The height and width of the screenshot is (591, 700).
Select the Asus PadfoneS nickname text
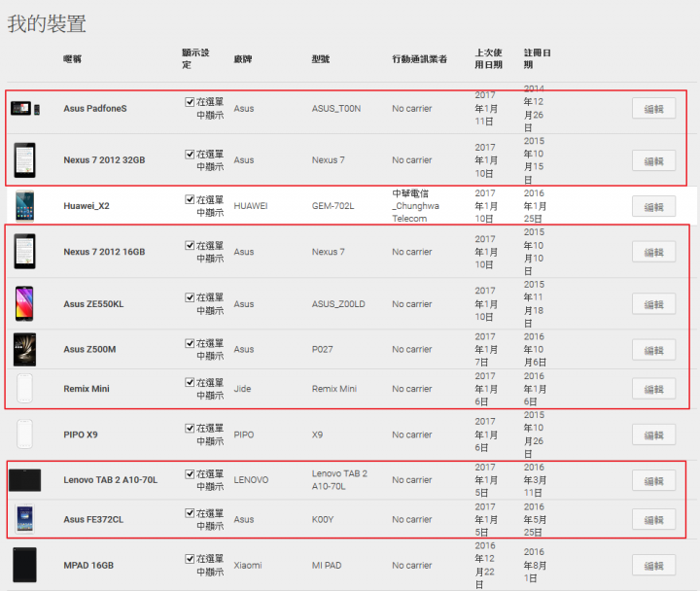tap(95, 109)
